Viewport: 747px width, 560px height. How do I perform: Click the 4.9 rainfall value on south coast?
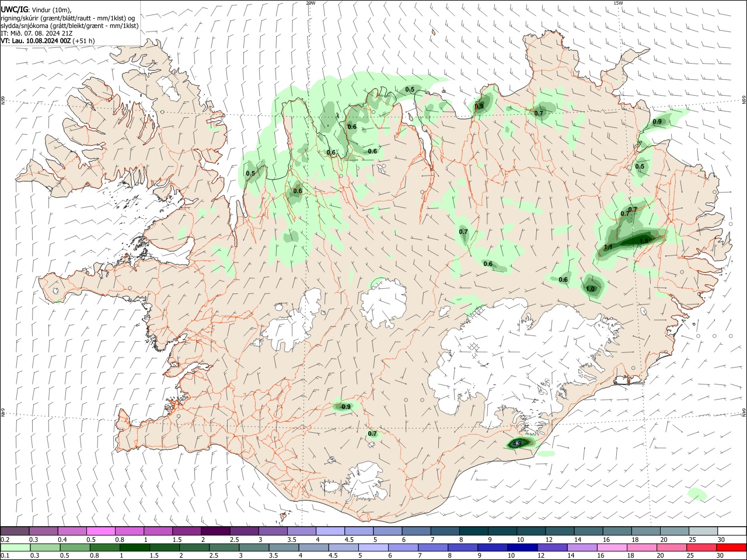(x=516, y=444)
